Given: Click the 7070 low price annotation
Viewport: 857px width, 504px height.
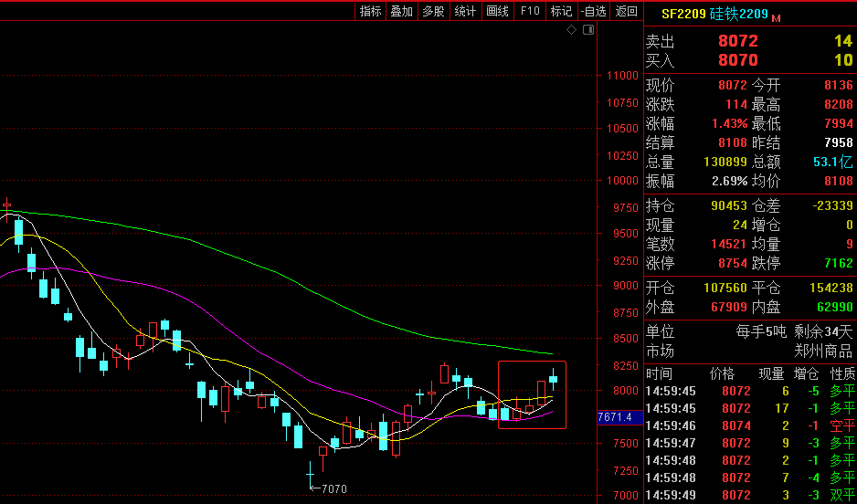Looking at the screenshot, I should [333, 489].
